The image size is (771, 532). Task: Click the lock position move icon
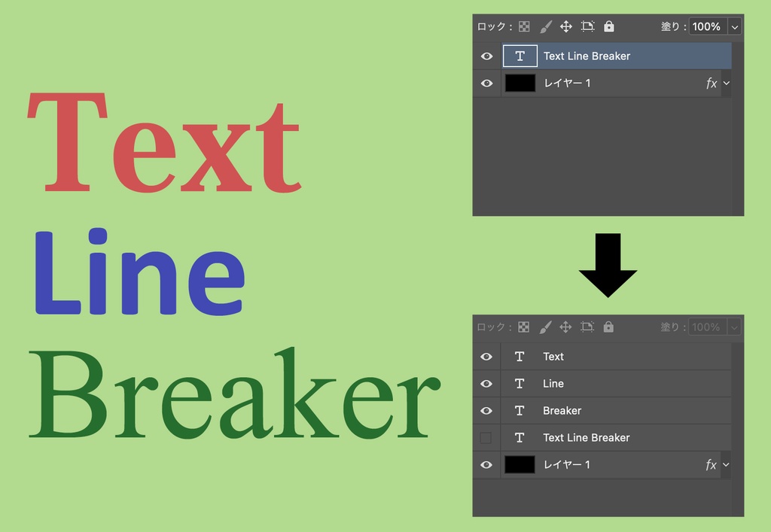click(567, 26)
